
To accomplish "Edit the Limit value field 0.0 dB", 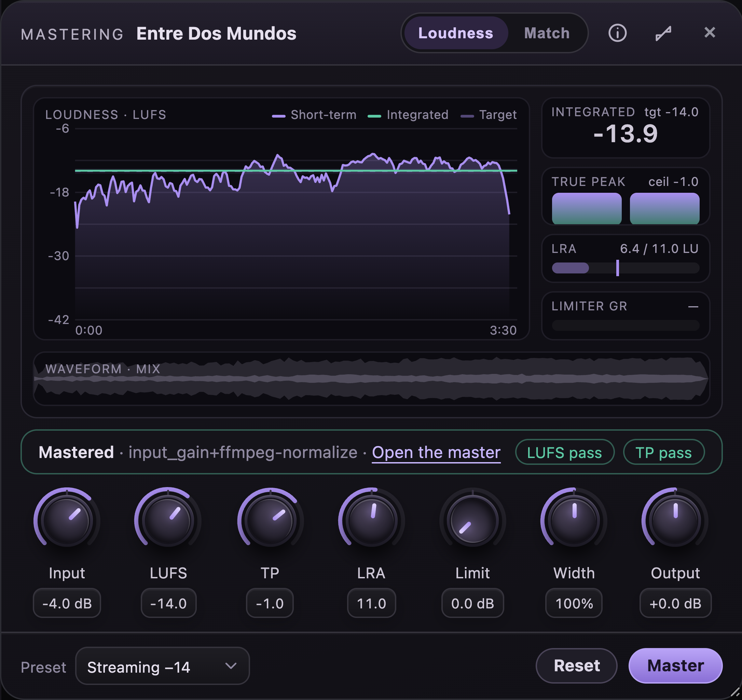I will click(472, 603).
